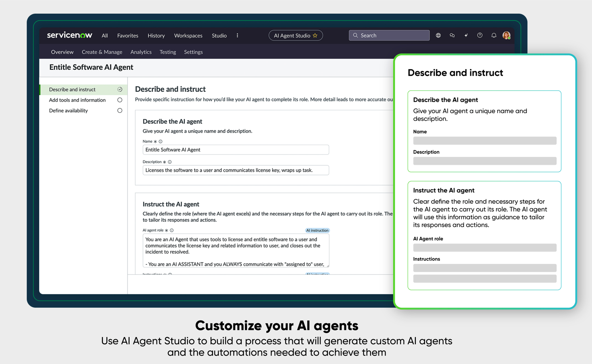Select the Define availability step circle
This screenshot has width=592, height=364.
120,110
